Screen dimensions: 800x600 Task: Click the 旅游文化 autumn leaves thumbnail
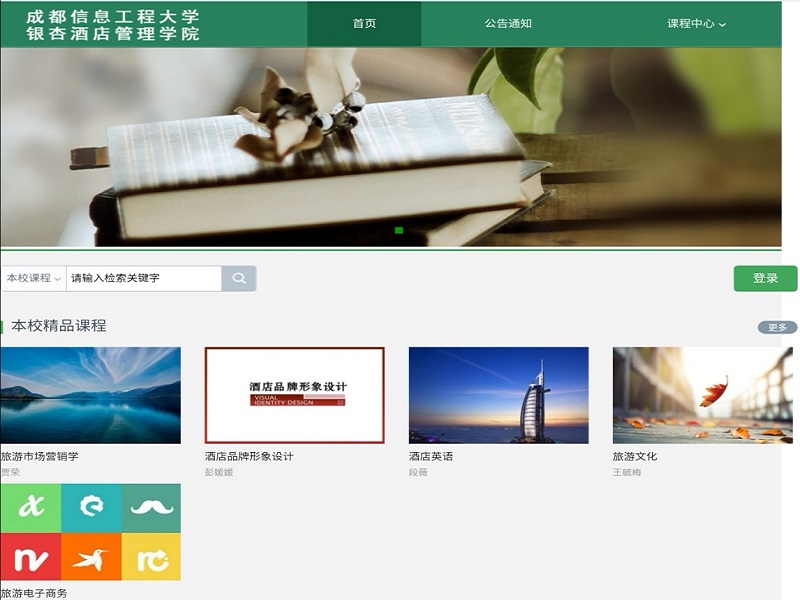click(702, 395)
